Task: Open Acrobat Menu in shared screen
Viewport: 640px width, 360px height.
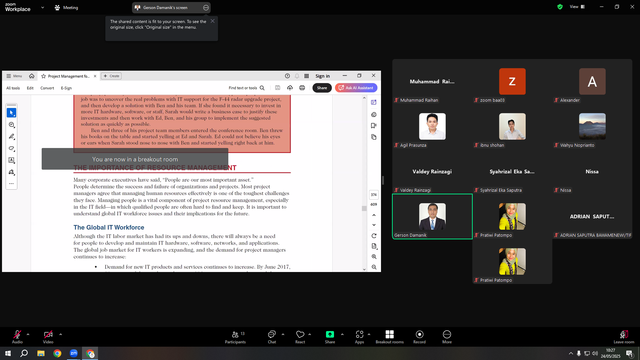Action: [14, 76]
